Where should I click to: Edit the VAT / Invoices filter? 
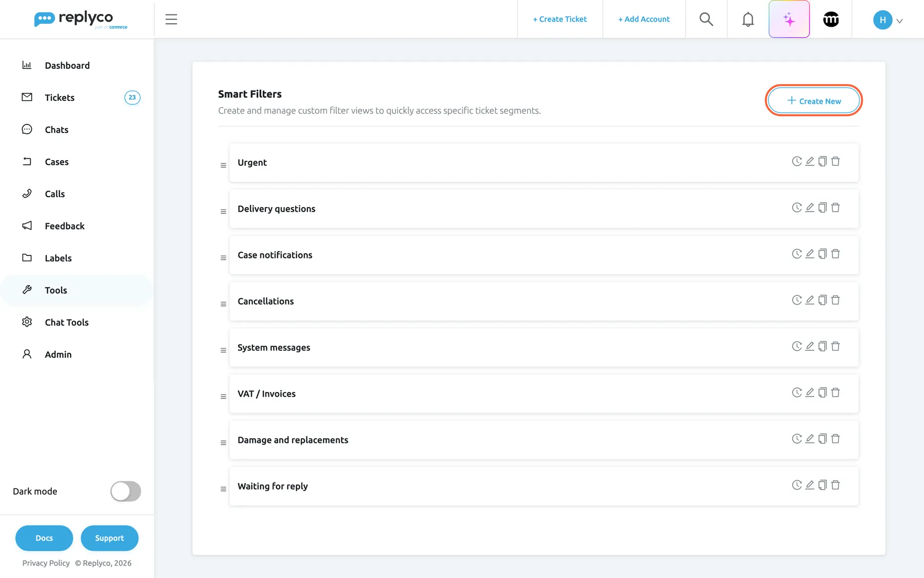pos(810,393)
